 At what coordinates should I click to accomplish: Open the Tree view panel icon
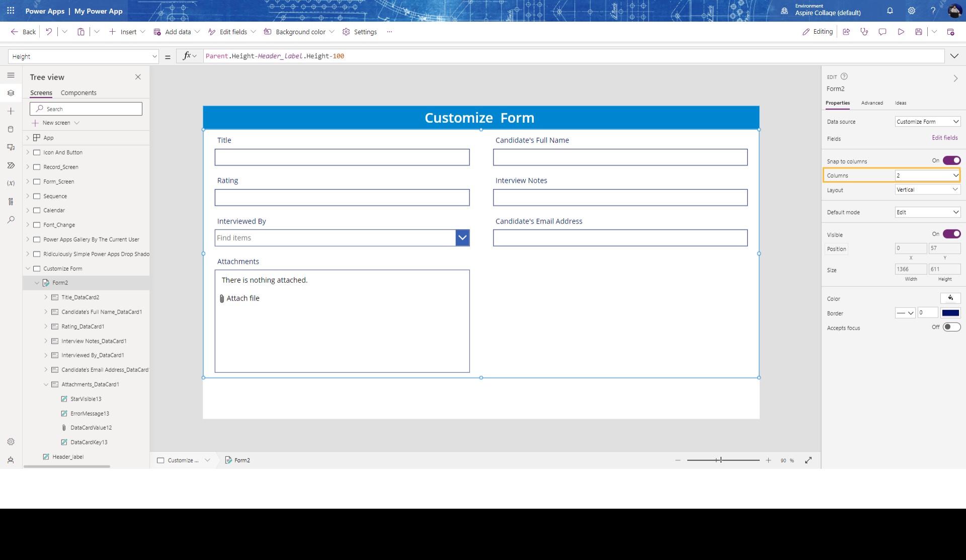click(x=11, y=93)
